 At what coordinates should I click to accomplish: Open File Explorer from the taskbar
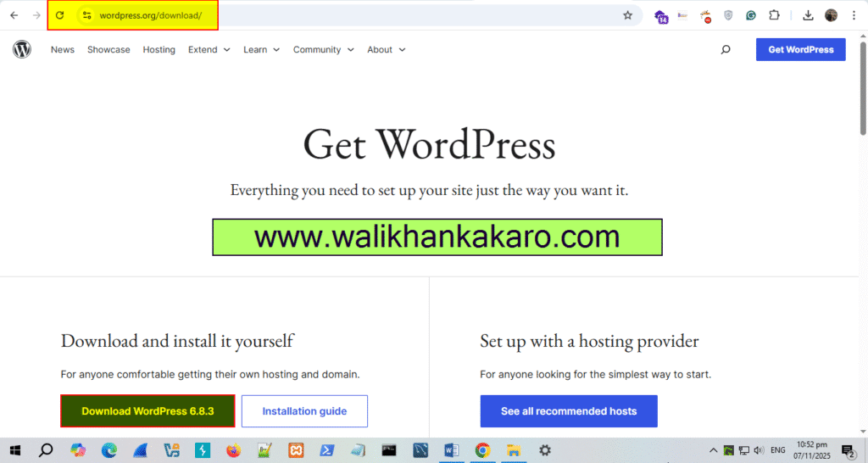tap(514, 450)
